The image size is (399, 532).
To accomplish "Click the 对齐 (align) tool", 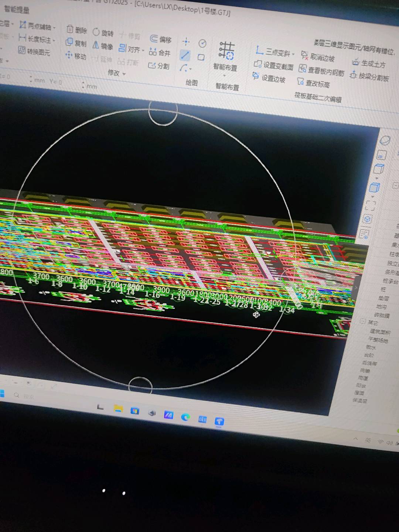I will click(130, 49).
